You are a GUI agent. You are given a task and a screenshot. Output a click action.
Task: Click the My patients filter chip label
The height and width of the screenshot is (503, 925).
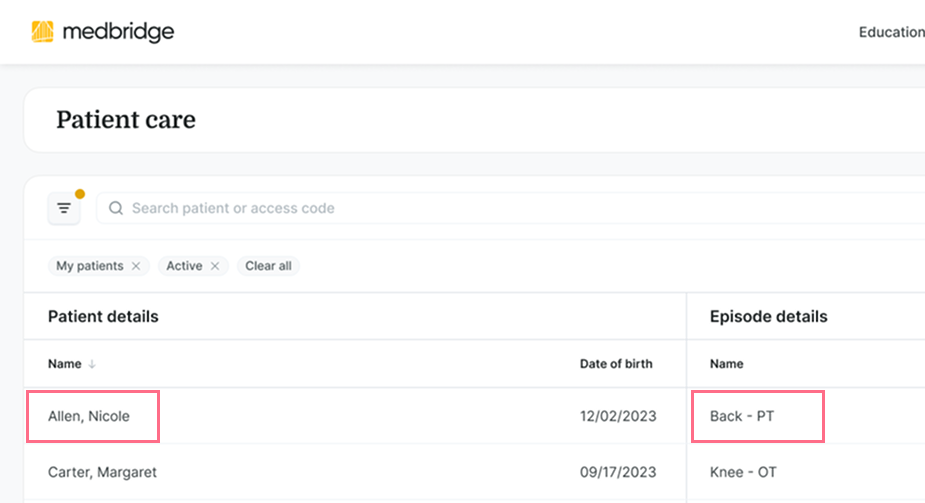point(89,266)
